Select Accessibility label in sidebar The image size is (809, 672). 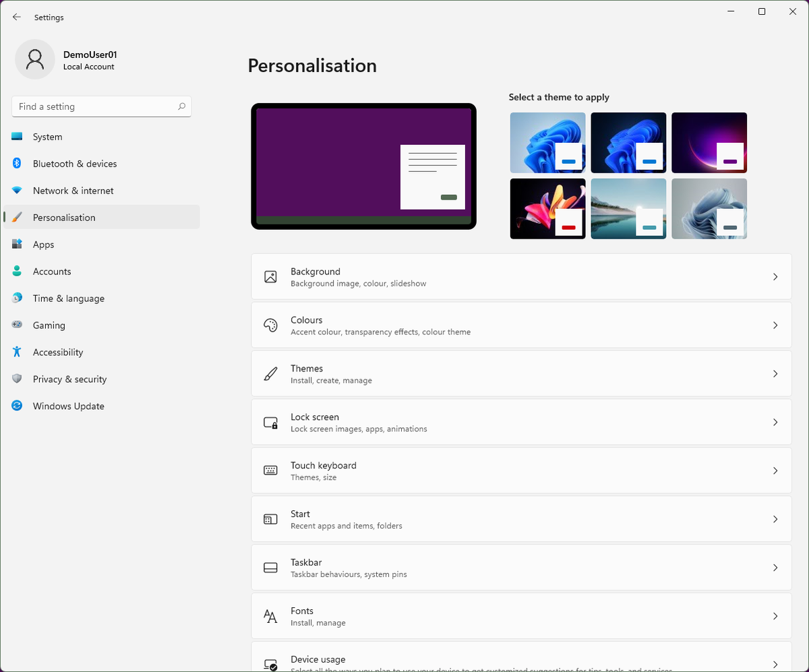(x=58, y=353)
